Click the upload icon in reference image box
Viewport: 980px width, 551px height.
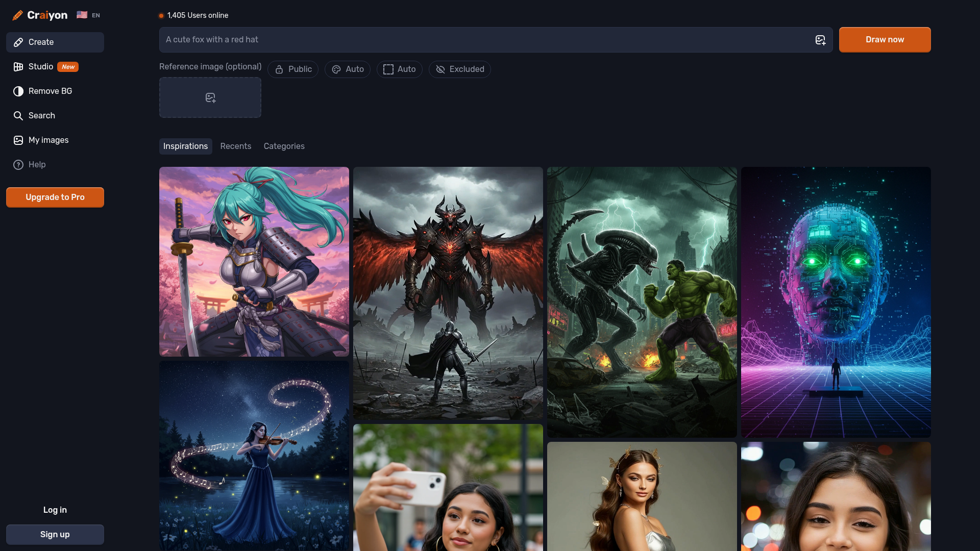pos(210,97)
